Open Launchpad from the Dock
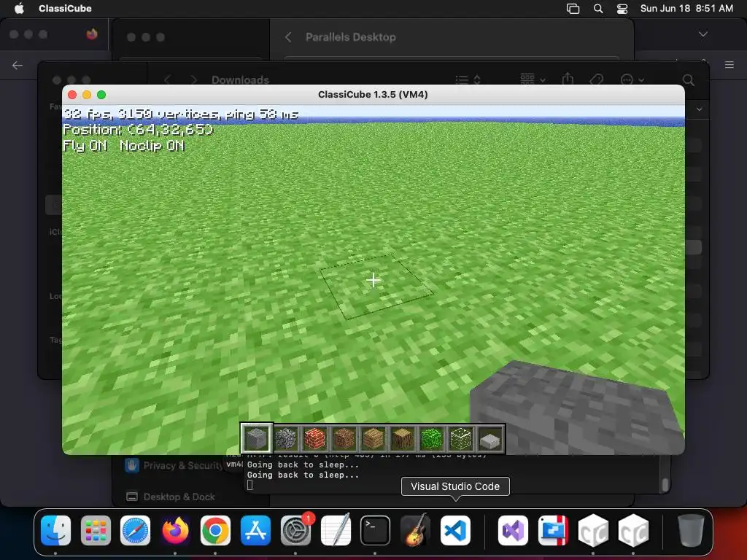The width and height of the screenshot is (747, 560). (96, 531)
